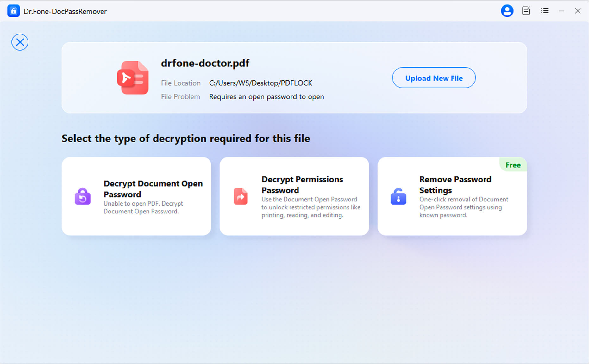
Task: Click 'unlock restricted permissions' description text
Action: pos(311,207)
